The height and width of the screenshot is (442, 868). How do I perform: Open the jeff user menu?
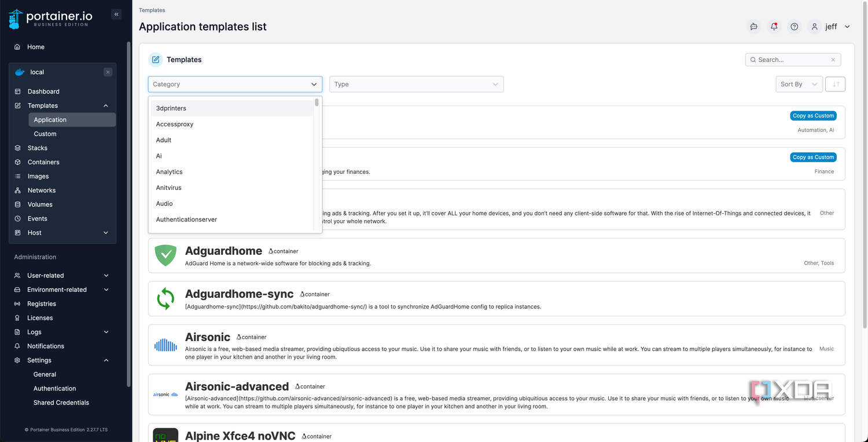click(x=831, y=27)
